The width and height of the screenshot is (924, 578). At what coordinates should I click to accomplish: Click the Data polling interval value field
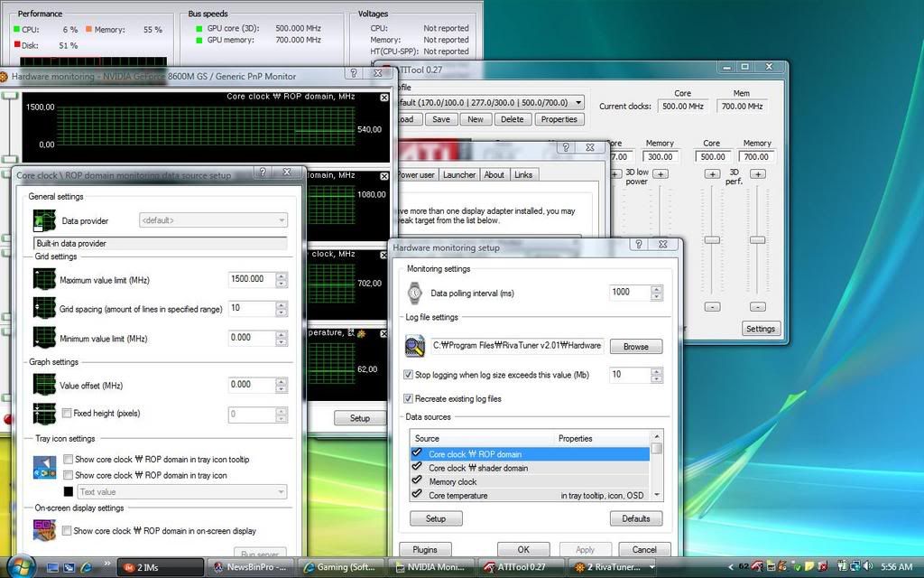(x=629, y=293)
